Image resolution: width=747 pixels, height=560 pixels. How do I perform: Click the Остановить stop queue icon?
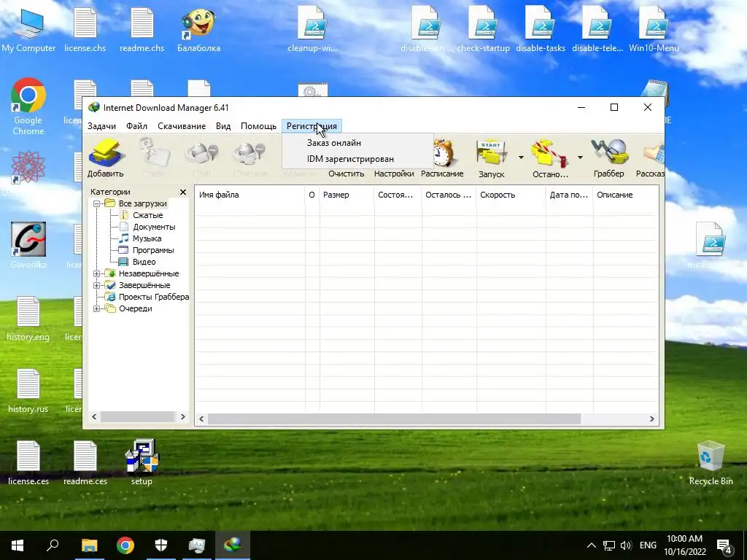point(550,155)
